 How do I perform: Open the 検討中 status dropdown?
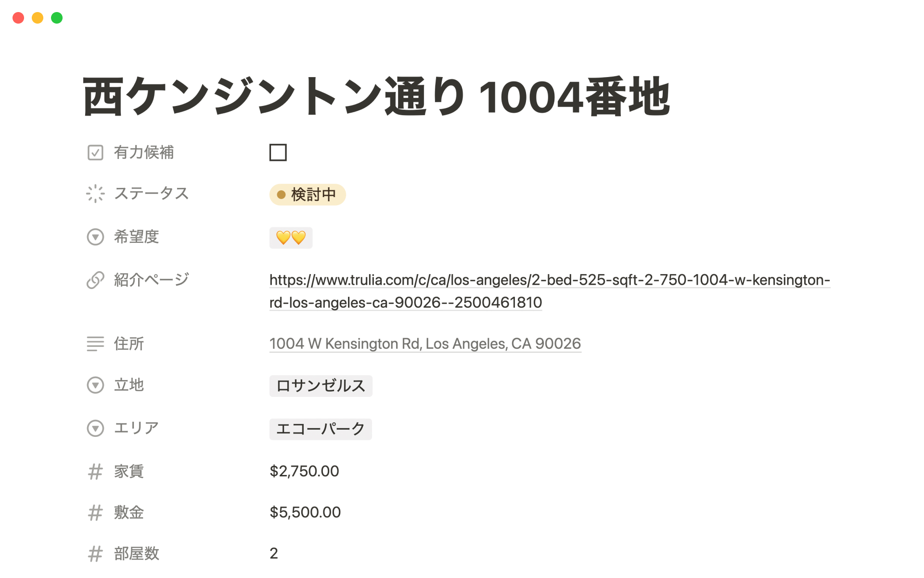pos(308,195)
